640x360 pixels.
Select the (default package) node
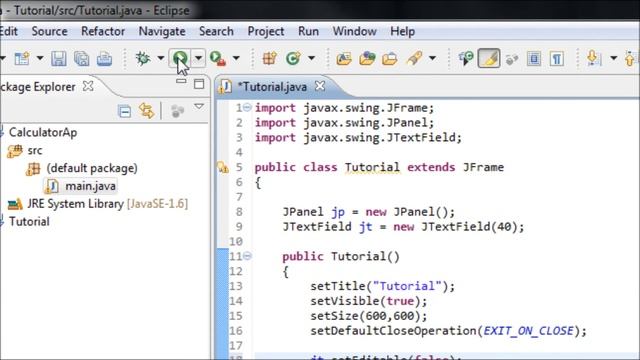(92, 168)
